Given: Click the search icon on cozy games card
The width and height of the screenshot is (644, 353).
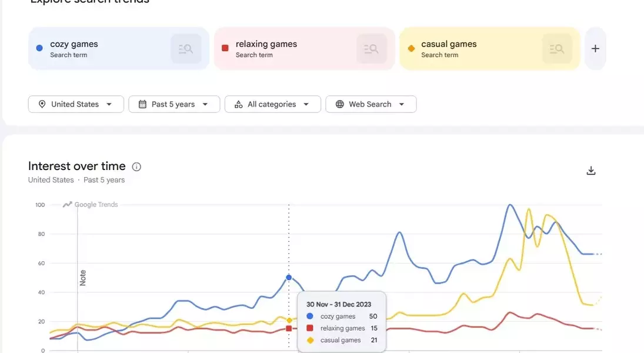Looking at the screenshot, I should click(x=186, y=49).
